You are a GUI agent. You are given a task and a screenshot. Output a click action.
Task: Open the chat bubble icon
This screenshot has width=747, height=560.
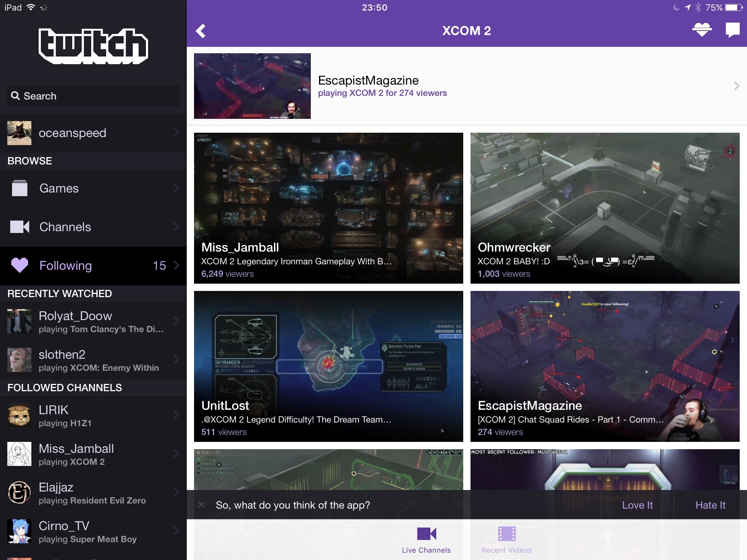[x=732, y=30]
